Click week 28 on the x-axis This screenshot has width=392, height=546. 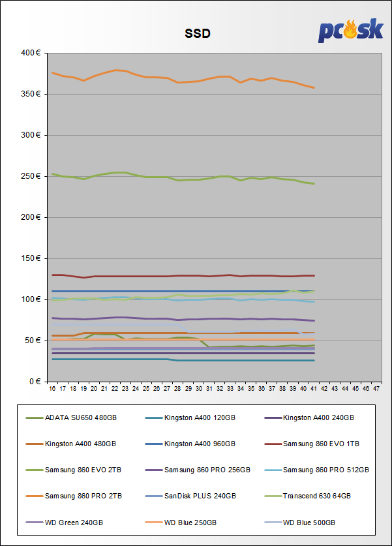pyautogui.click(x=177, y=389)
